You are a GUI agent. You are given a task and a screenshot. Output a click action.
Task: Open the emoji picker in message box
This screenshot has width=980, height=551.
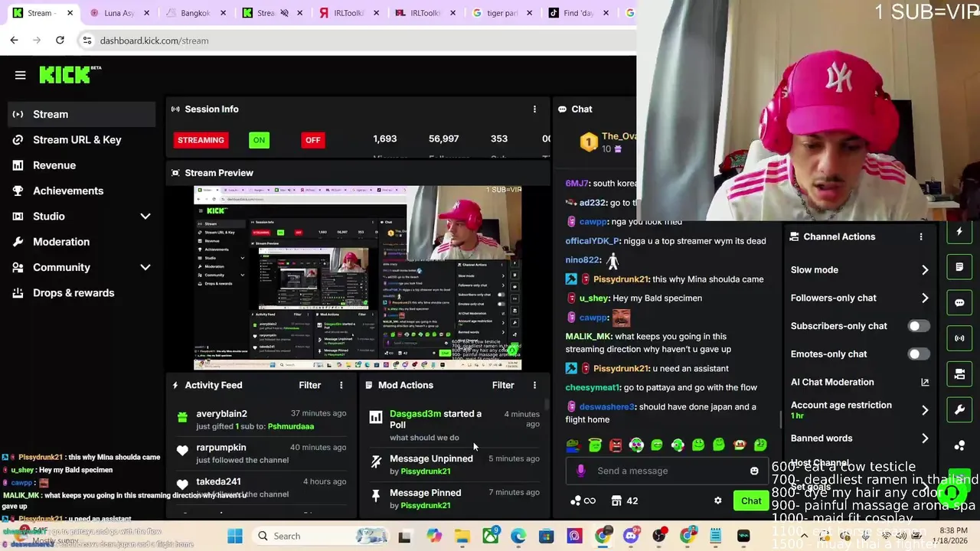click(754, 471)
